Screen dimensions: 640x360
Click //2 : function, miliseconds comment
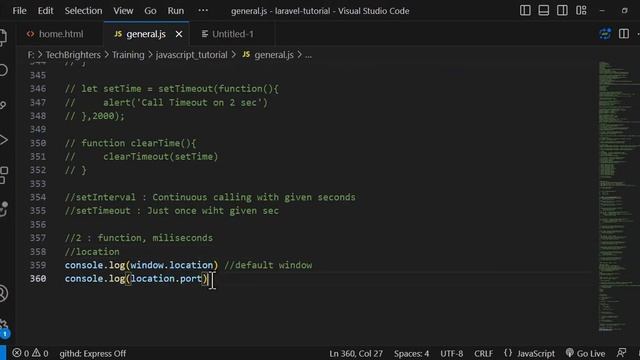(x=139, y=238)
